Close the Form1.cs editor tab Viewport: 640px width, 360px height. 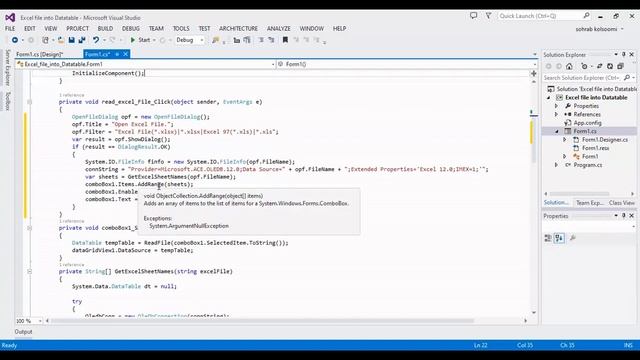coord(126,54)
